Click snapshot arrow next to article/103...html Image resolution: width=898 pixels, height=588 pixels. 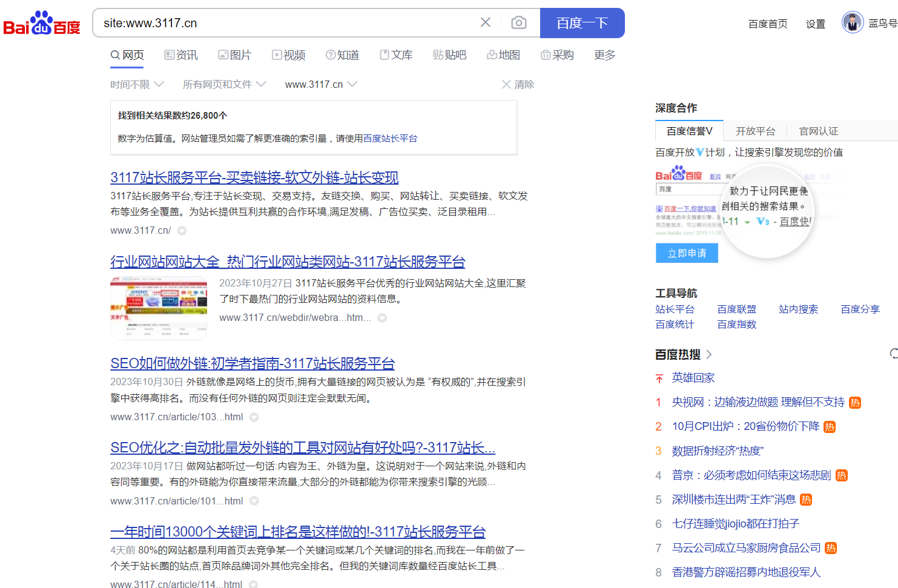[254, 417]
